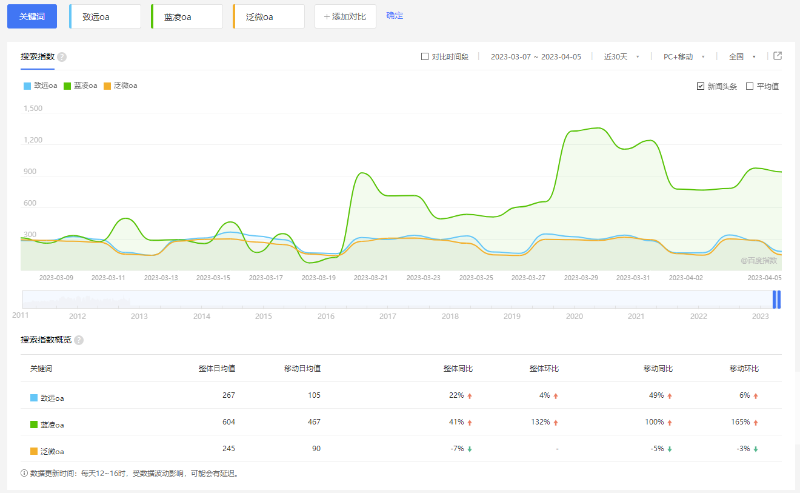The image size is (800, 493).
Task: Switch to the 搜索指数 tab
Action: (x=37, y=57)
